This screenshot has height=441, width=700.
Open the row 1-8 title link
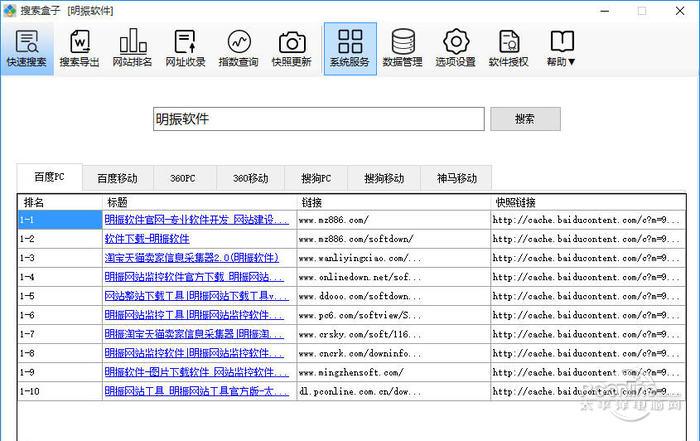point(194,353)
